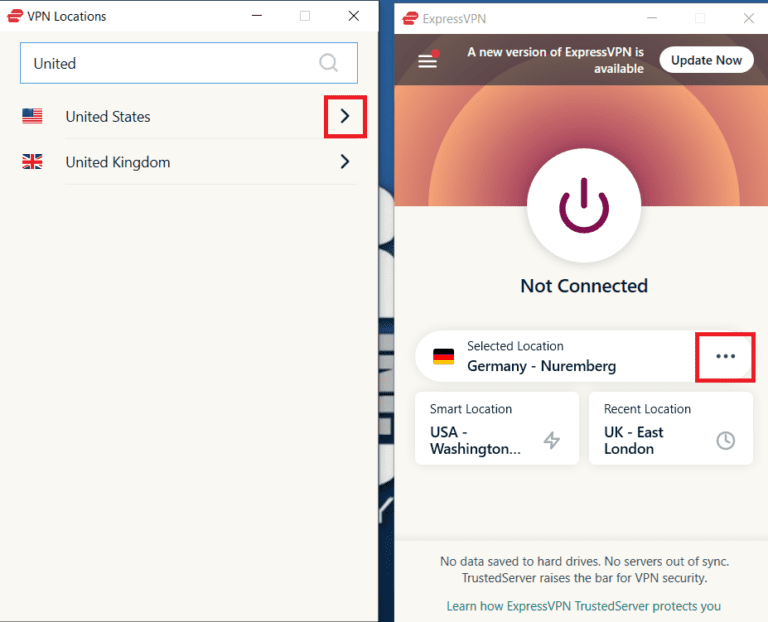Expand United States server list chevron
This screenshot has height=622, width=768.
click(345, 116)
